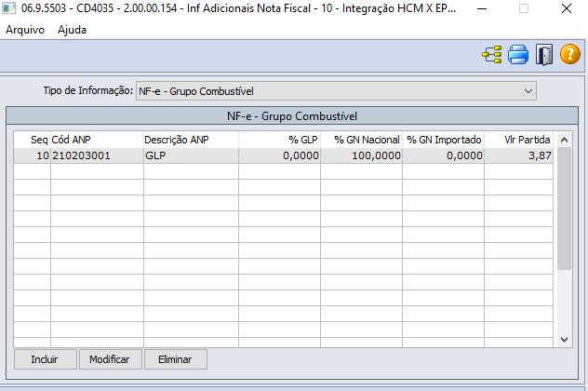Click the % GN Importado column header

(x=443, y=140)
